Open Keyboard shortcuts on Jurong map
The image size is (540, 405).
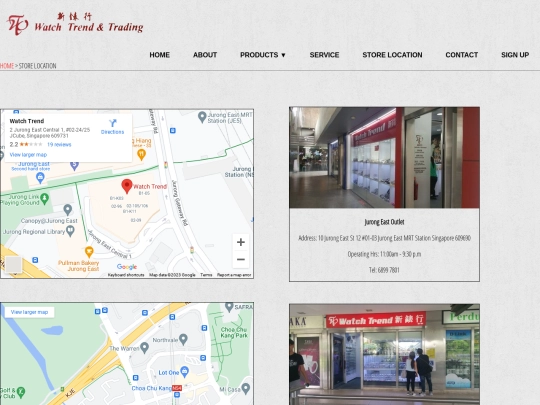126,275
